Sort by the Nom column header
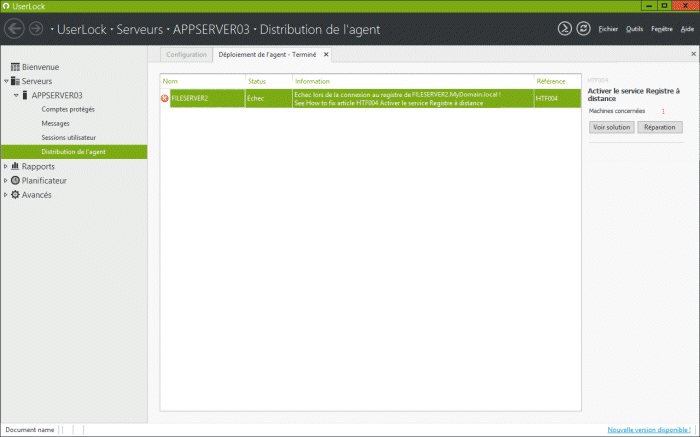This screenshot has width=700, height=437. click(203, 81)
